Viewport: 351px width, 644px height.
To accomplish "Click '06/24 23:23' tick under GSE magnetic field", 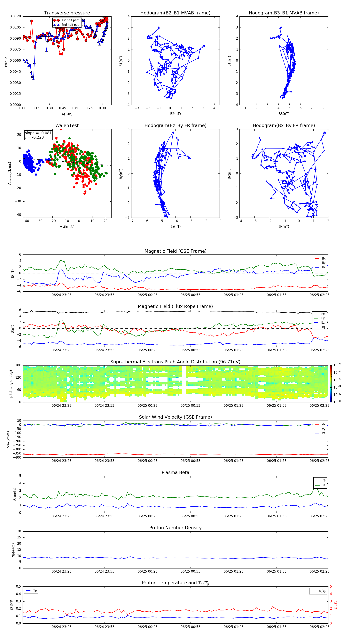I will tap(61, 295).
